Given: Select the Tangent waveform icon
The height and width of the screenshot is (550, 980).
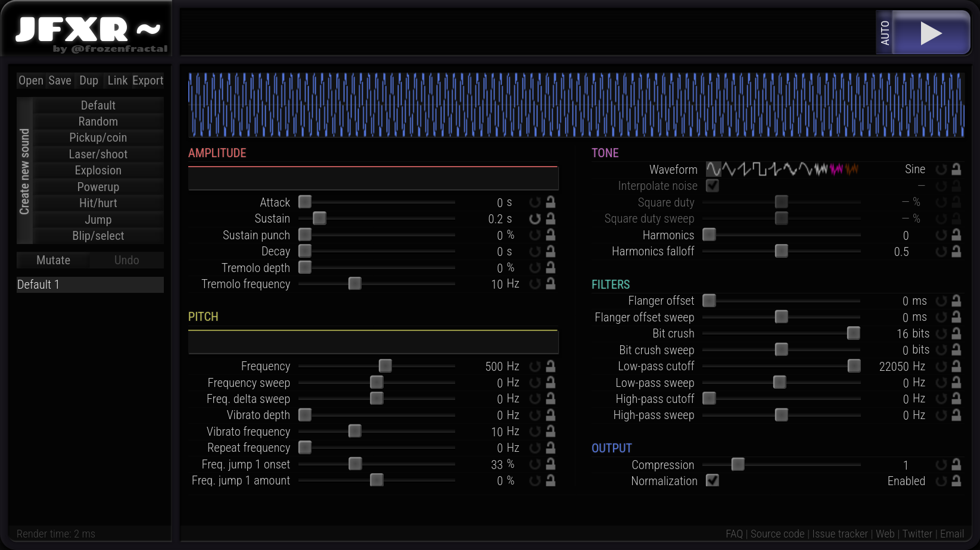Looking at the screenshot, I should click(775, 170).
